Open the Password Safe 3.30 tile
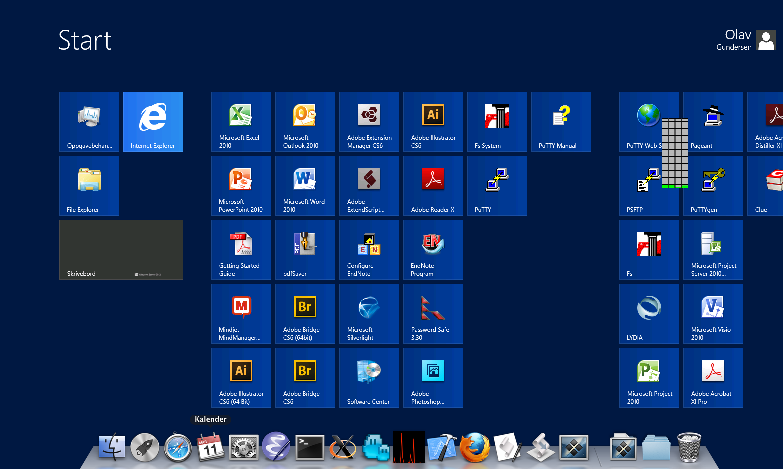Image resolution: width=783 pixels, height=469 pixels. pos(432,314)
